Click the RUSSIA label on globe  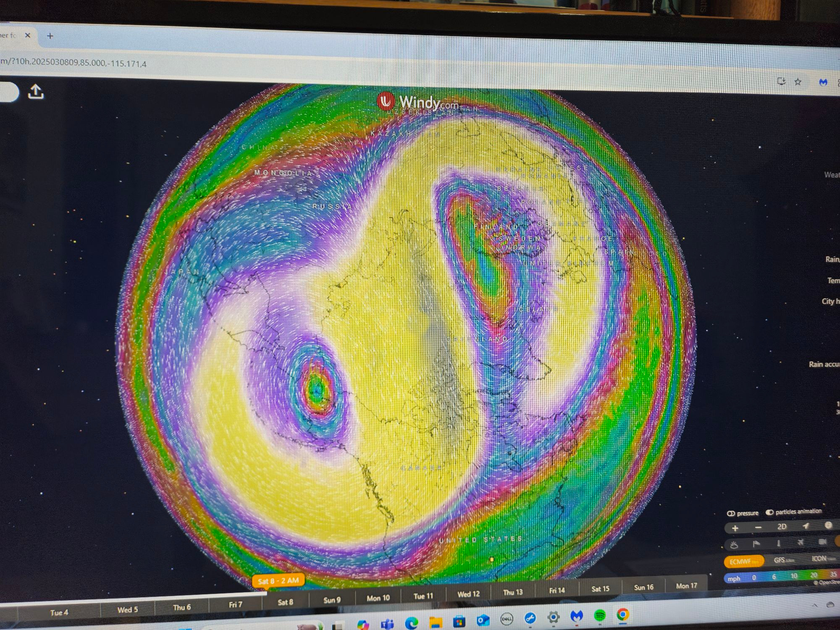click(x=331, y=206)
